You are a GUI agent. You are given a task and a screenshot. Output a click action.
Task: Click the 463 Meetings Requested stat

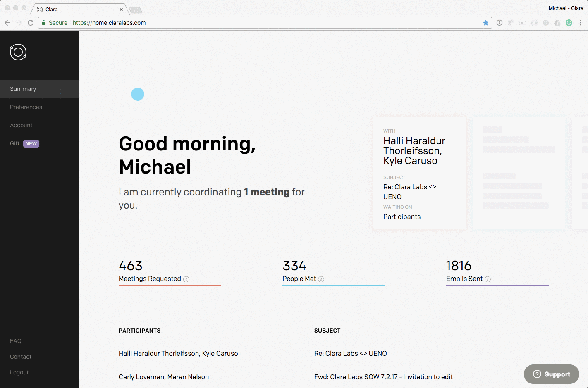(170, 272)
